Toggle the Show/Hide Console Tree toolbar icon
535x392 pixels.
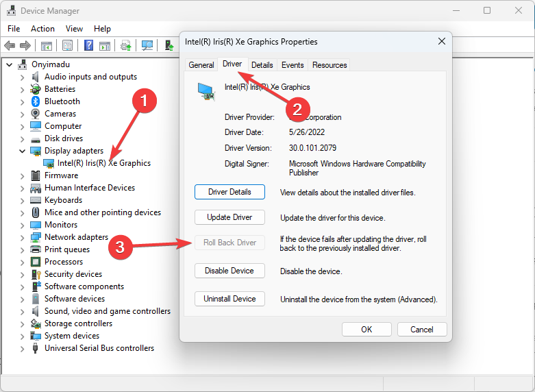[x=46, y=45]
